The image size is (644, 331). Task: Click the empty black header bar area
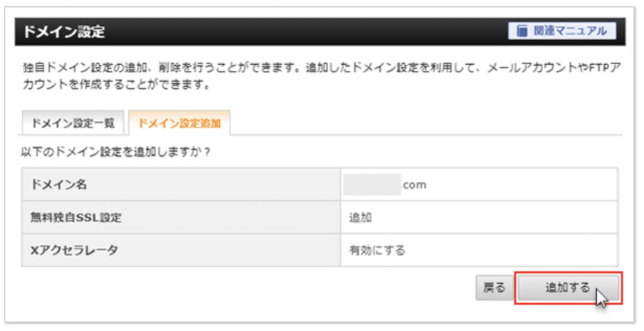click(x=306, y=31)
